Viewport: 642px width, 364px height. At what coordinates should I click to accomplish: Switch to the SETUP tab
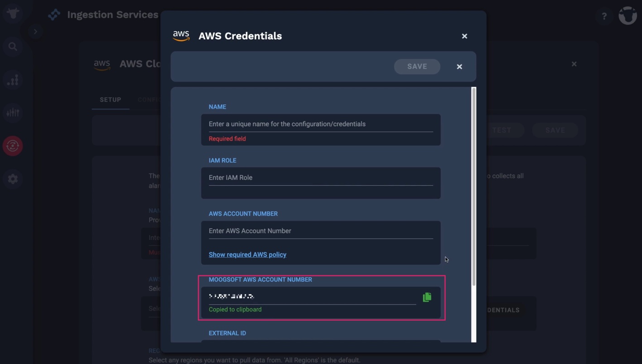(111, 100)
